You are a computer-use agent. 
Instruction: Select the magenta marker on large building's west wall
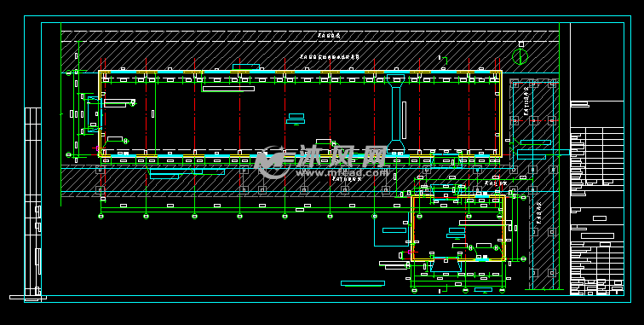coord(98,148)
